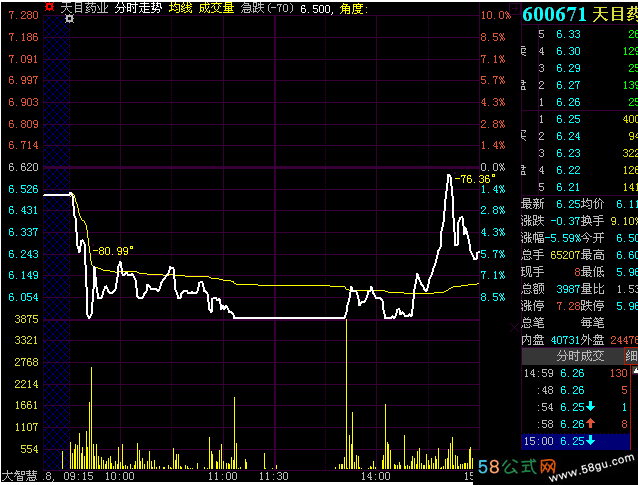
Task: Click the 总额 value 3987
Action: click(x=568, y=289)
